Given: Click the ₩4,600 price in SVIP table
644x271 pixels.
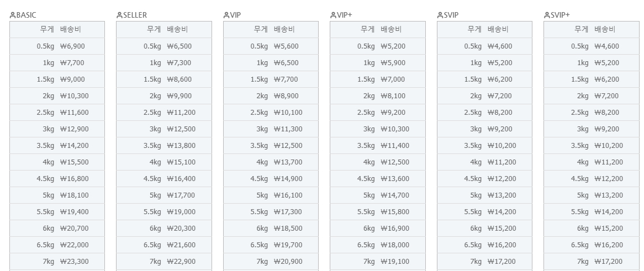Looking at the screenshot, I should point(500,46).
